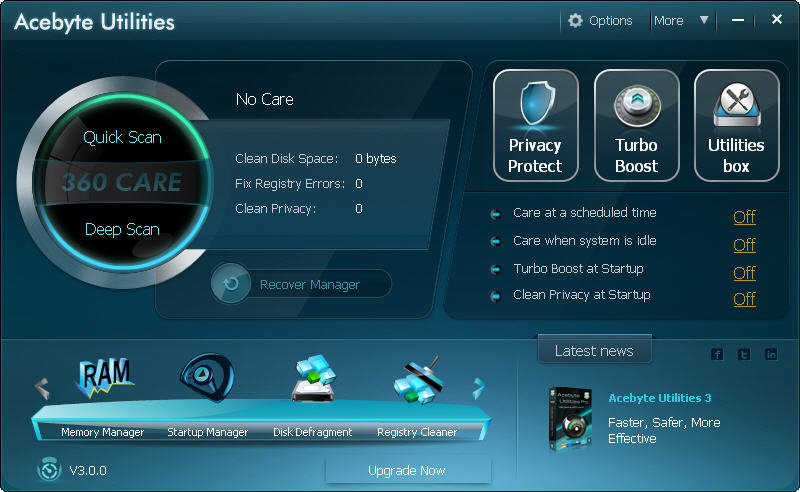Image resolution: width=800 pixels, height=492 pixels.
Task: Click the Startup Manager label
Action: pos(208,432)
